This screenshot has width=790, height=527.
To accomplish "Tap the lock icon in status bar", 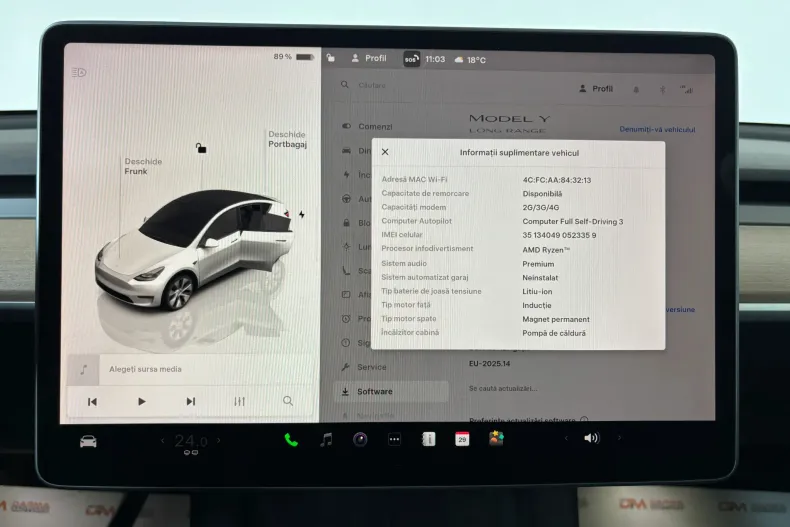I will click(x=331, y=58).
